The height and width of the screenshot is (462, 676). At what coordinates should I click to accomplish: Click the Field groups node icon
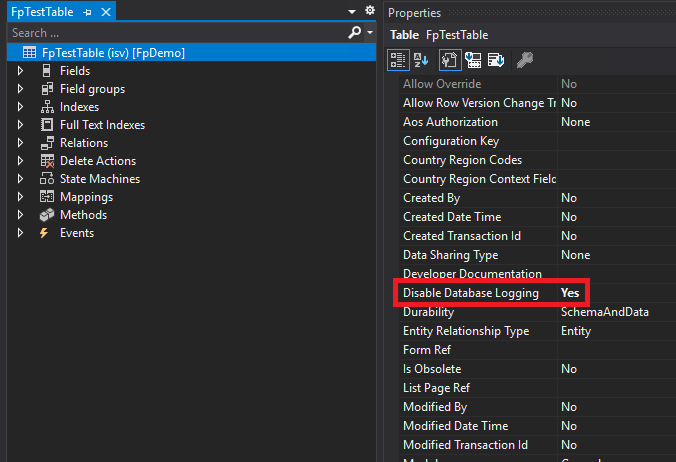pyautogui.click(x=47, y=89)
